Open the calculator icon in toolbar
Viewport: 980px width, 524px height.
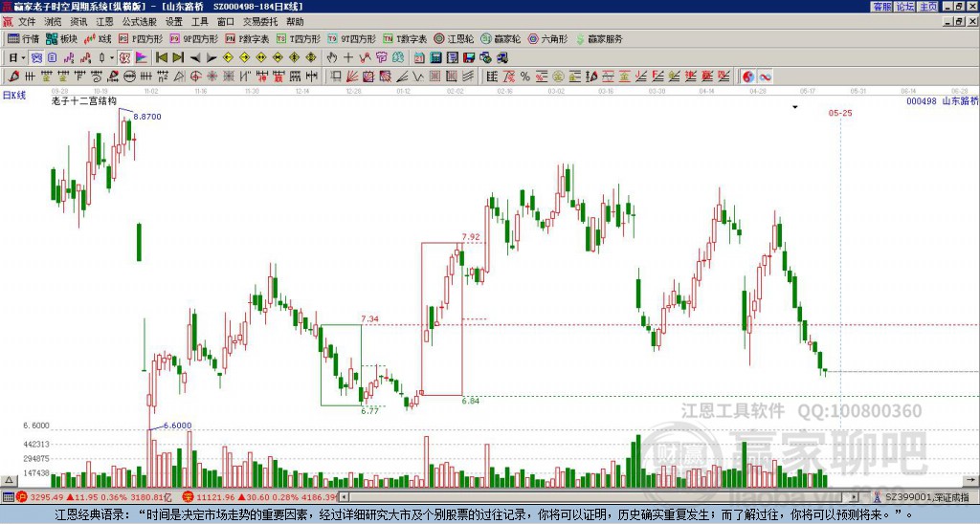(x=435, y=58)
